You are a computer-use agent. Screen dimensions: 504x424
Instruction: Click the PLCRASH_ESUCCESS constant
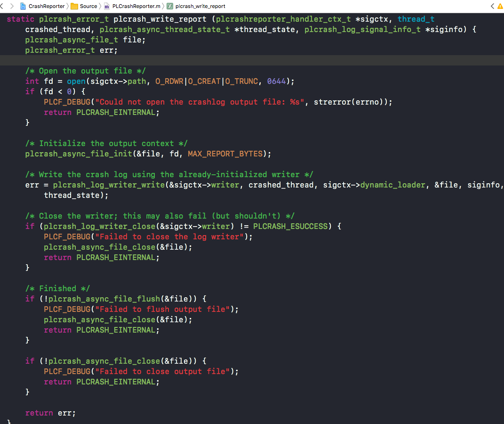290,226
